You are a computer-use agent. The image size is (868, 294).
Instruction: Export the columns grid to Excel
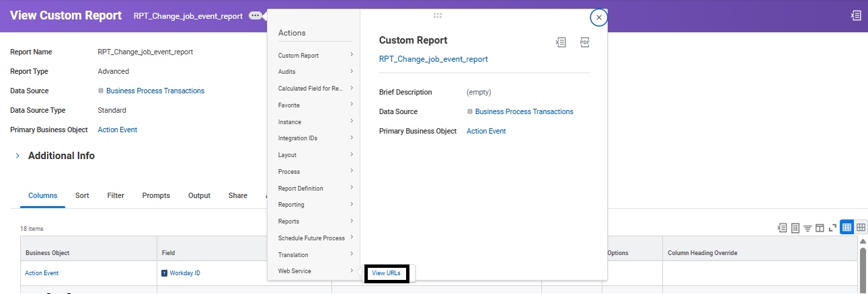(782, 228)
